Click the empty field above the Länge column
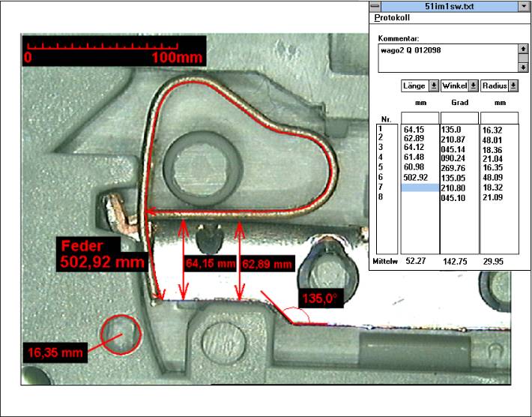 (420, 118)
